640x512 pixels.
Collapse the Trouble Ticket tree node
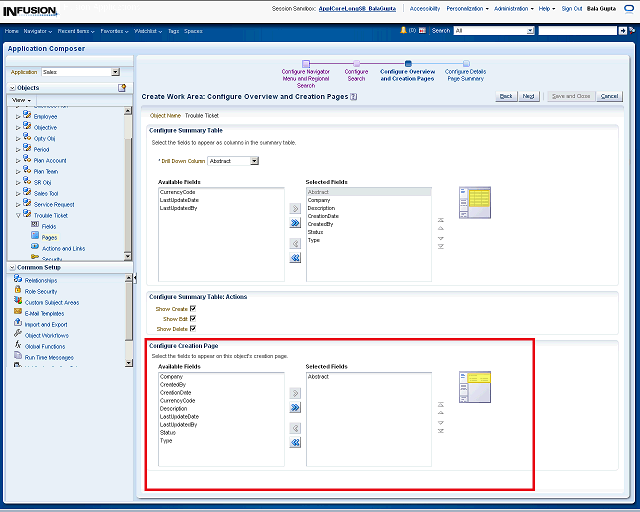(x=18, y=215)
